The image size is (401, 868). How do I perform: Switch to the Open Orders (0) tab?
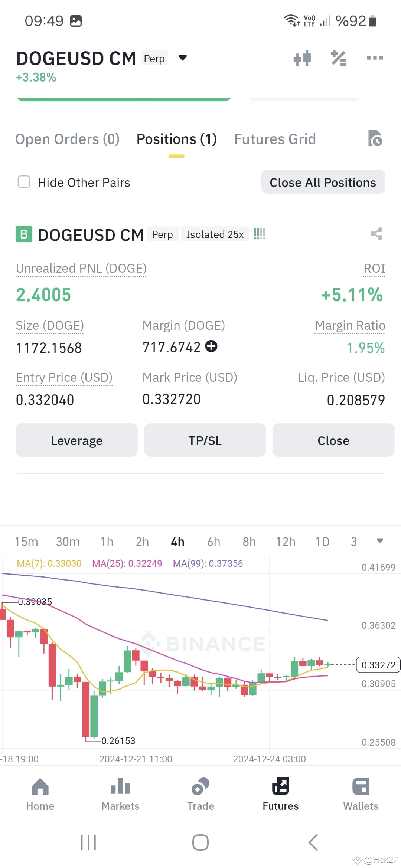coord(67,139)
